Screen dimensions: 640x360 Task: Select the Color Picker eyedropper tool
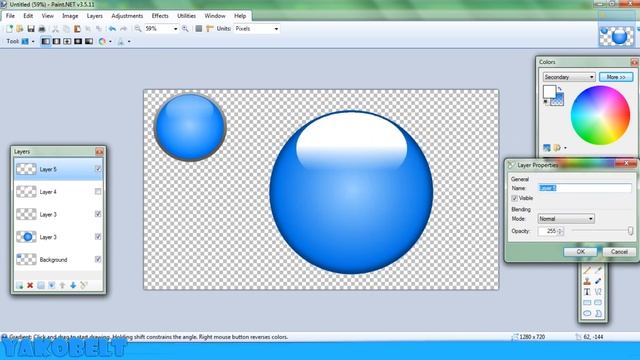pyautogui.click(x=598, y=270)
